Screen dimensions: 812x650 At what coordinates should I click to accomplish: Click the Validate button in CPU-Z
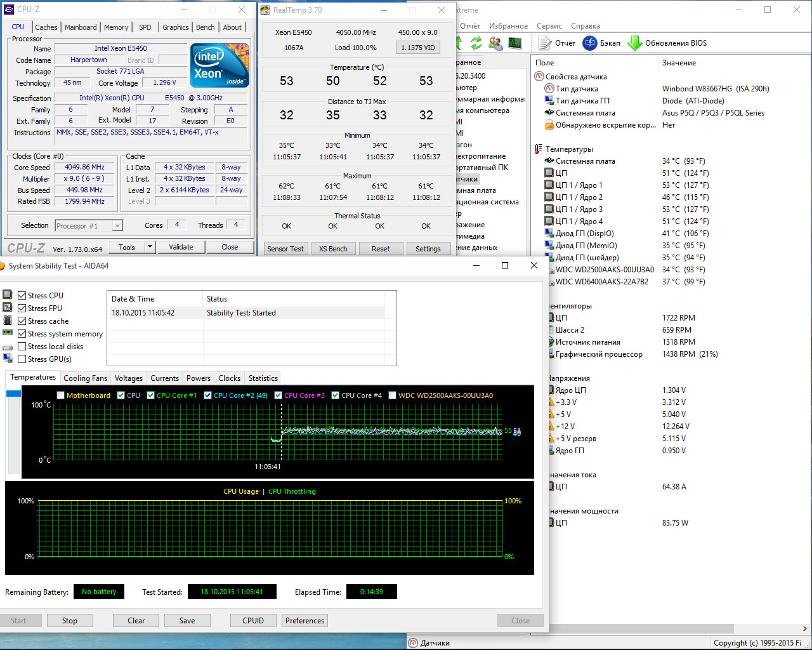(181, 247)
